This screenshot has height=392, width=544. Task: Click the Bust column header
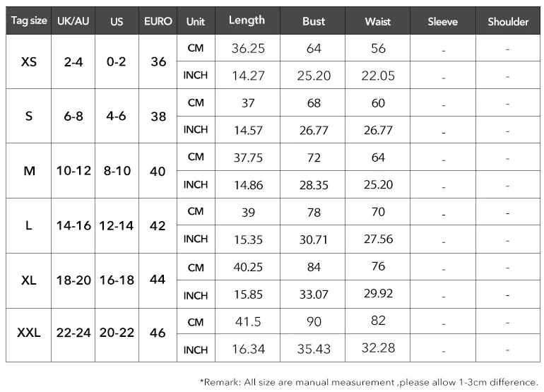coord(313,20)
